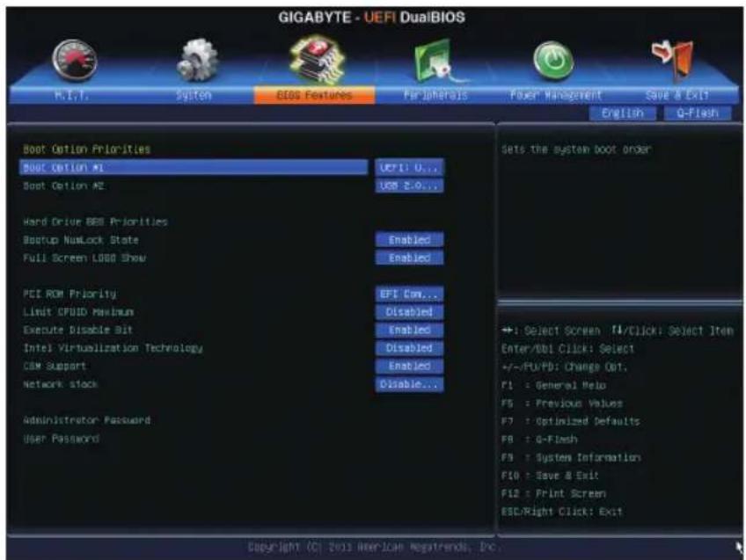The height and width of the screenshot is (560, 746).
Task: Click the F8 Q-Flash help line
Action: pos(539,440)
